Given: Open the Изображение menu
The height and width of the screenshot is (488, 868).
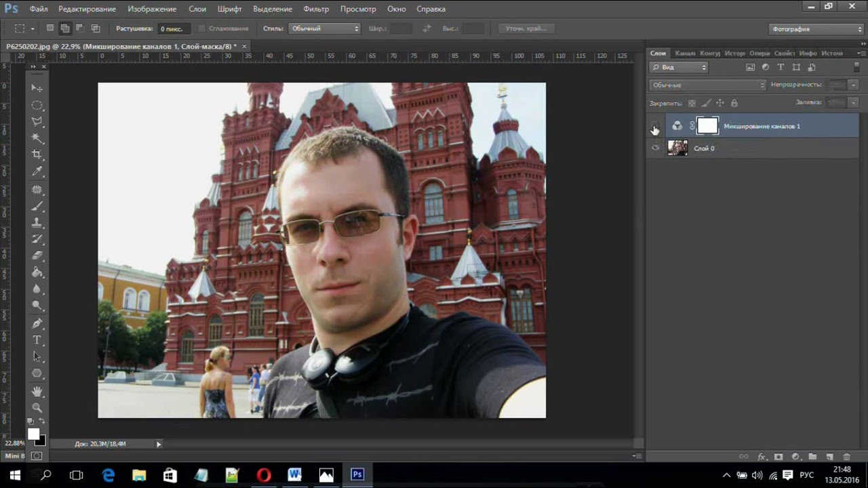Looking at the screenshot, I should 151,9.
